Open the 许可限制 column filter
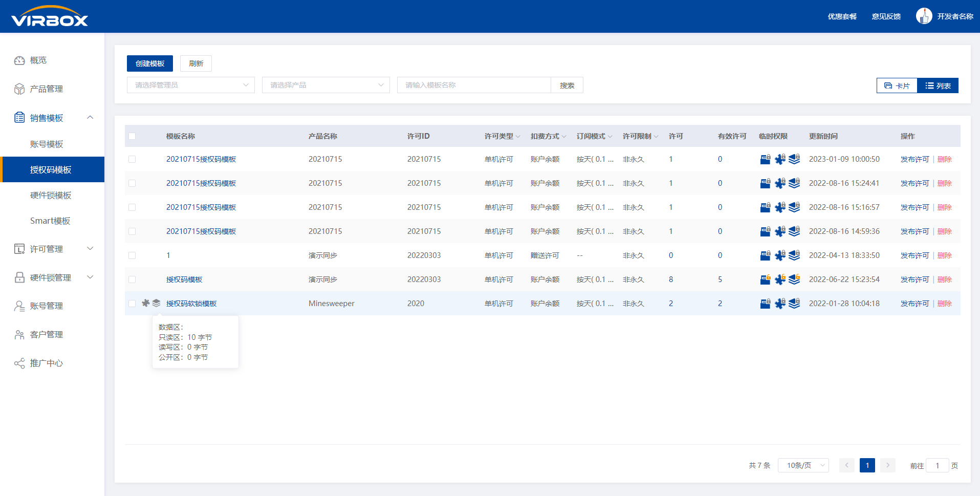The width and height of the screenshot is (980, 496). pos(656,137)
